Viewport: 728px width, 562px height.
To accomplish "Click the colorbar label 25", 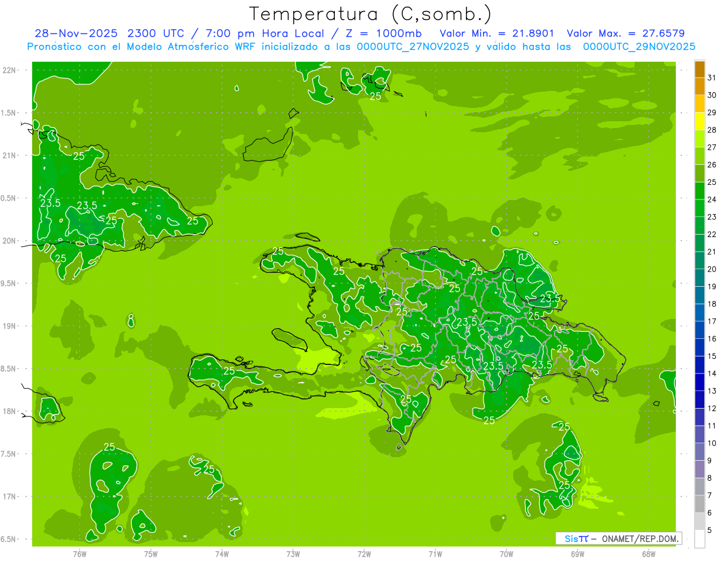I will coord(712,182).
